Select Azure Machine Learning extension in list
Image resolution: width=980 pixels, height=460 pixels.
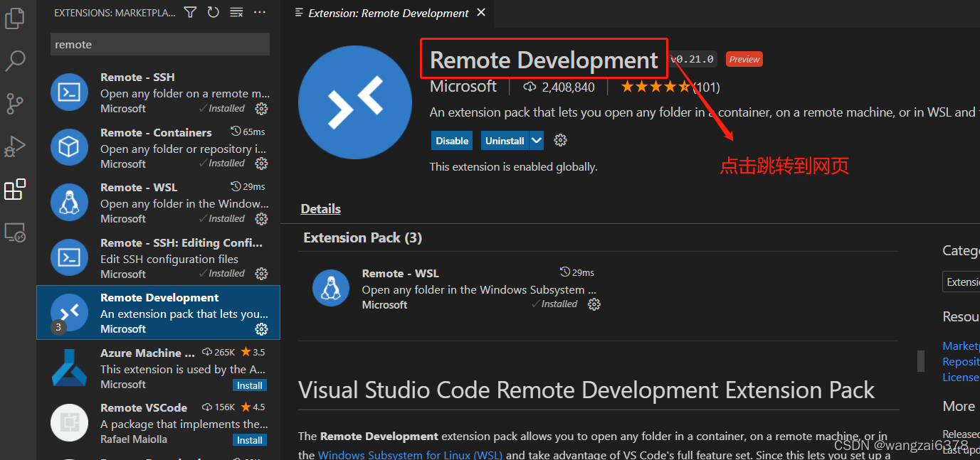[158, 368]
